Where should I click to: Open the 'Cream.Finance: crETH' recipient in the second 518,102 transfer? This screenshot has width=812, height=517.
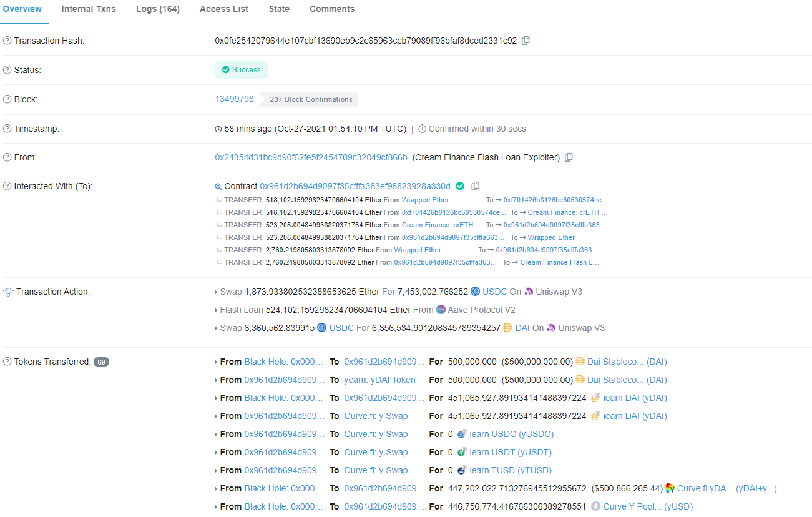567,213
